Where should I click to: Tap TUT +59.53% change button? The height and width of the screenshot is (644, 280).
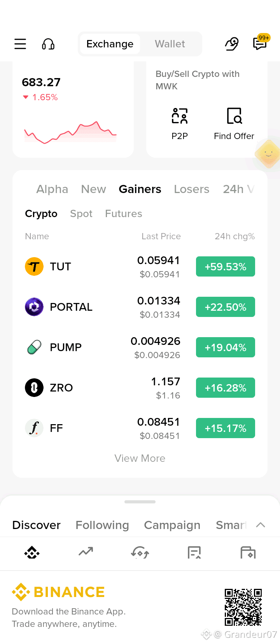[226, 266]
